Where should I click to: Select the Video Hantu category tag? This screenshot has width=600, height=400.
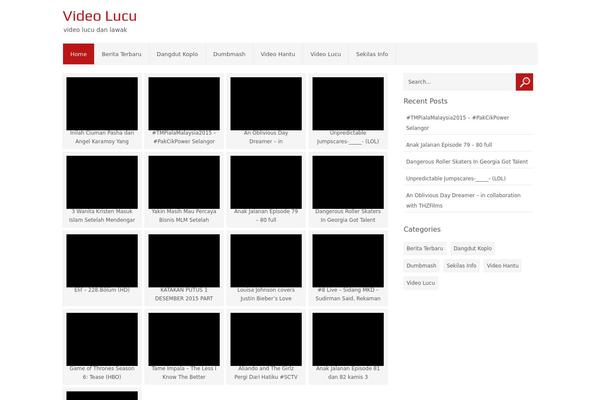502,266
